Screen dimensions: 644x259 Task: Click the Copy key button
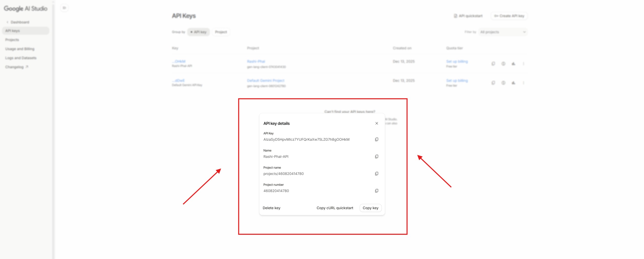370,208
